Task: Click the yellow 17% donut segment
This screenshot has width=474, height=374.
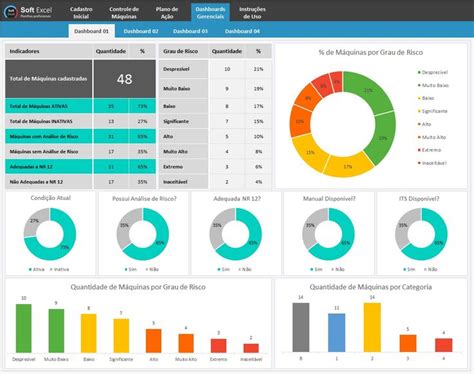Action: 348,166
